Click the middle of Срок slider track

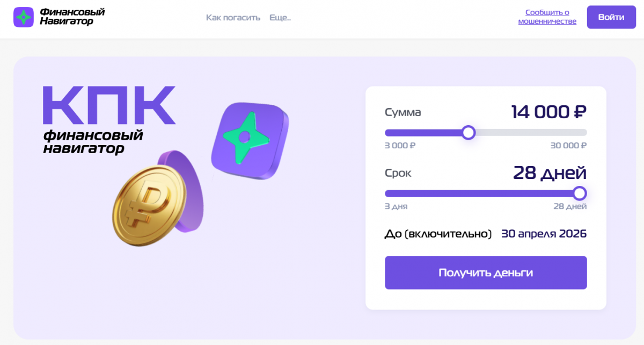pos(483,193)
